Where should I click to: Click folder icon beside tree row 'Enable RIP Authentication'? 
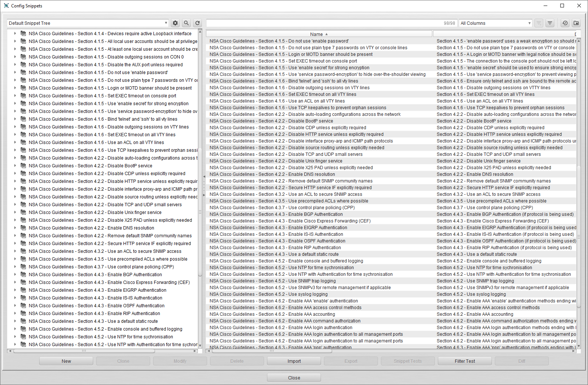(x=23, y=313)
